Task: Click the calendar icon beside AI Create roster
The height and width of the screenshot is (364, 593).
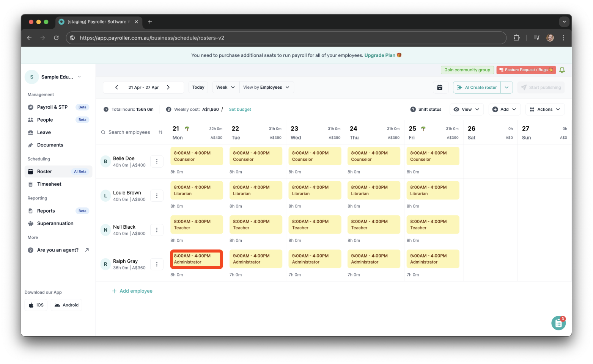Action: click(x=440, y=87)
